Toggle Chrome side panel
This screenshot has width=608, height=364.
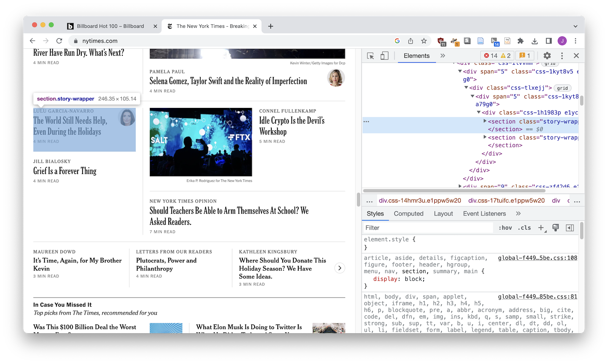tap(549, 41)
